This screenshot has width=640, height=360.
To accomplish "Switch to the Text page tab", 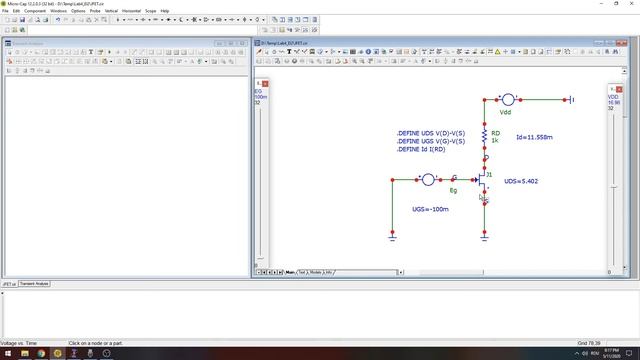I will point(302,272).
